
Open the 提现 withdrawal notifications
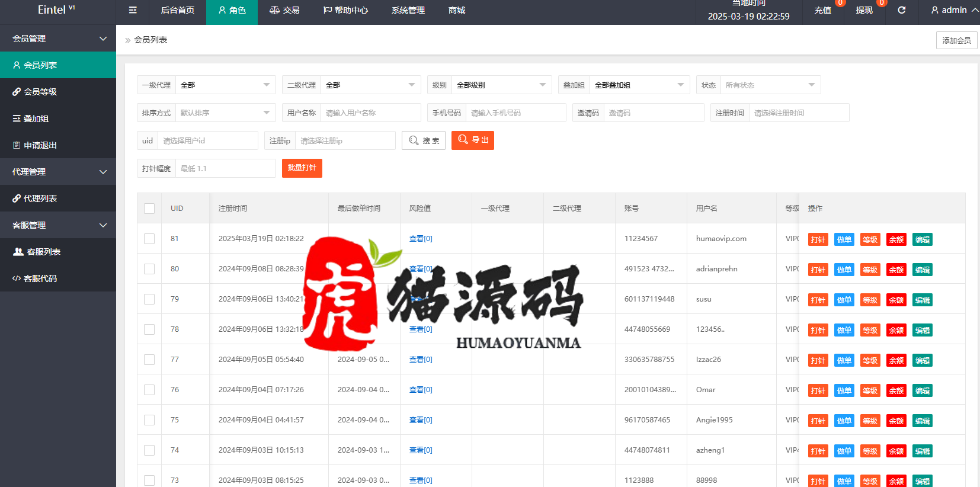864,10
